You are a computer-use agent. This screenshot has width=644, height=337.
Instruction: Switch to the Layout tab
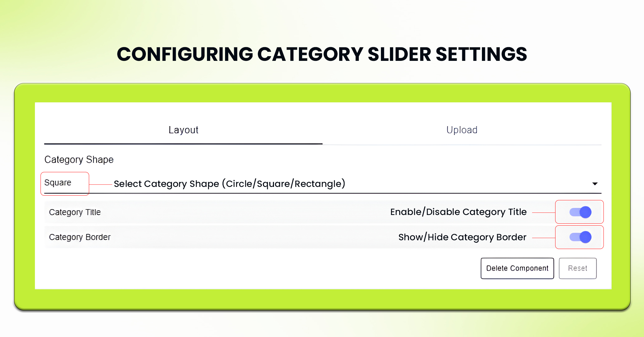pyautogui.click(x=183, y=130)
